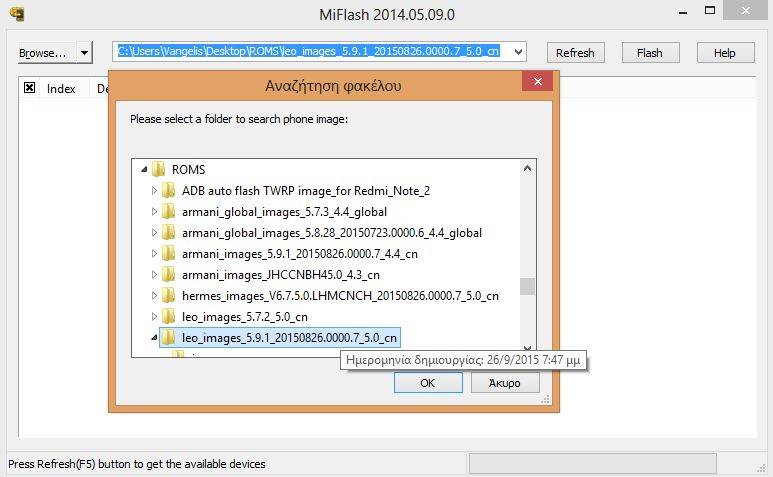Click the status bar progress bar
773x477 pixels.
click(x=593, y=464)
